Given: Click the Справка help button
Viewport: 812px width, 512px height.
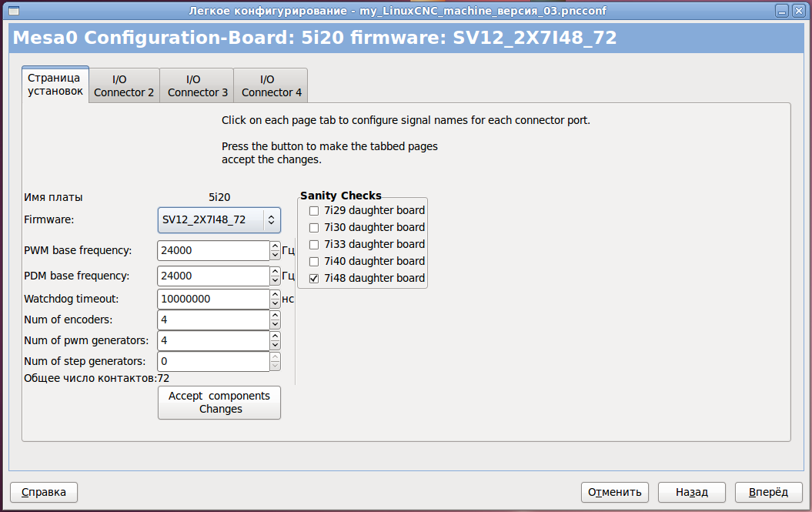Looking at the screenshot, I should tap(44, 492).
